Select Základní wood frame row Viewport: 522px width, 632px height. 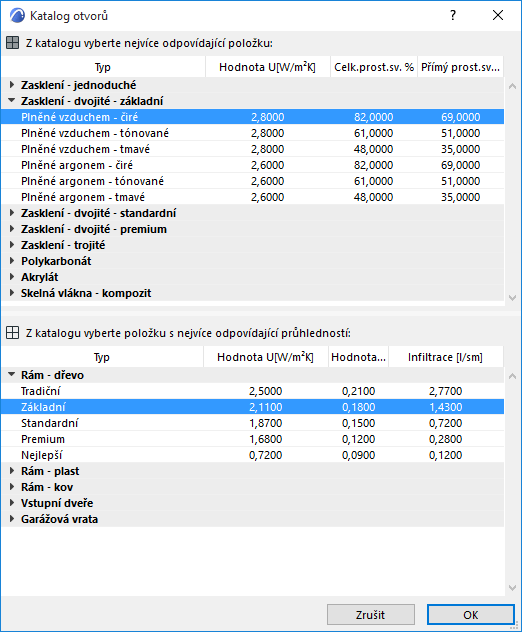[252, 407]
